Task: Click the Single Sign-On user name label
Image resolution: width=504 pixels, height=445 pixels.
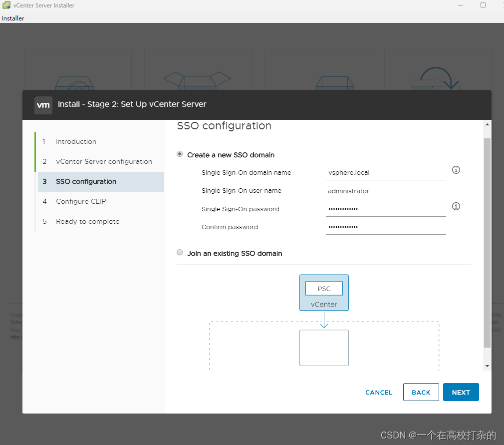Action: click(x=242, y=191)
